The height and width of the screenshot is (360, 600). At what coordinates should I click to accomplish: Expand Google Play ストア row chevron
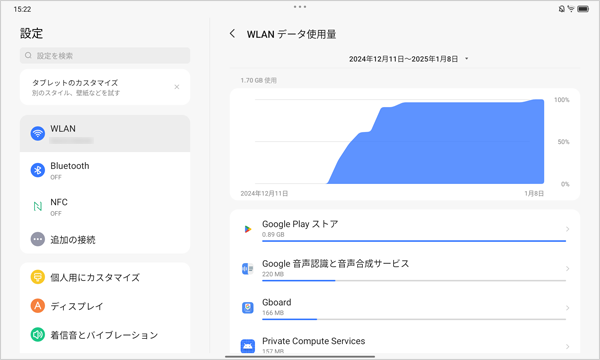point(567,229)
